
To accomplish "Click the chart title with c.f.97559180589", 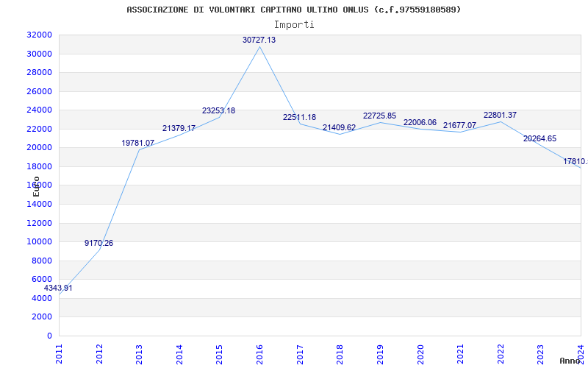I will tap(293, 10).
